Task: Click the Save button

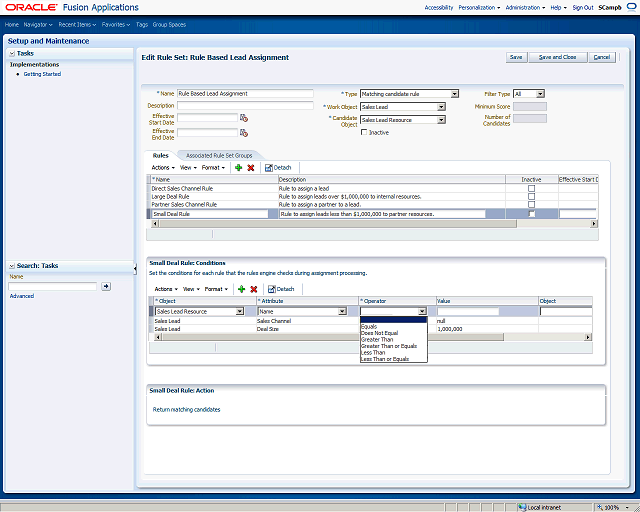Action: point(516,57)
